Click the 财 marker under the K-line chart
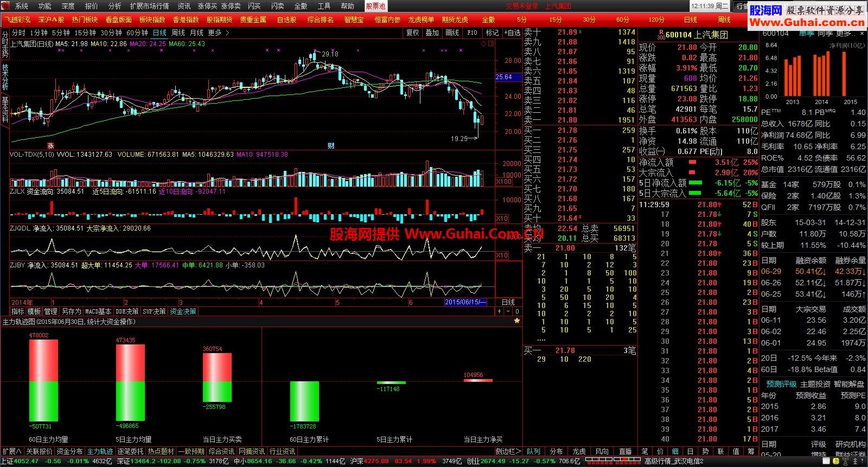 coord(331,145)
